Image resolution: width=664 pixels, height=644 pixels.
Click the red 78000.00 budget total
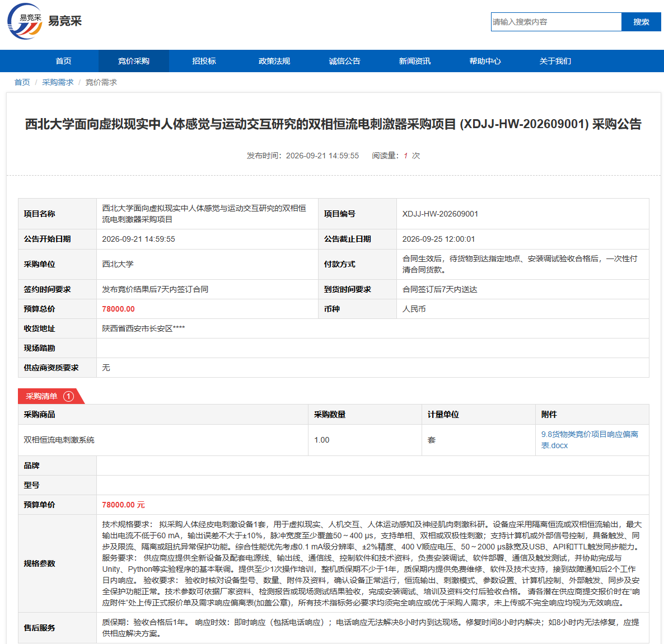coord(118,309)
